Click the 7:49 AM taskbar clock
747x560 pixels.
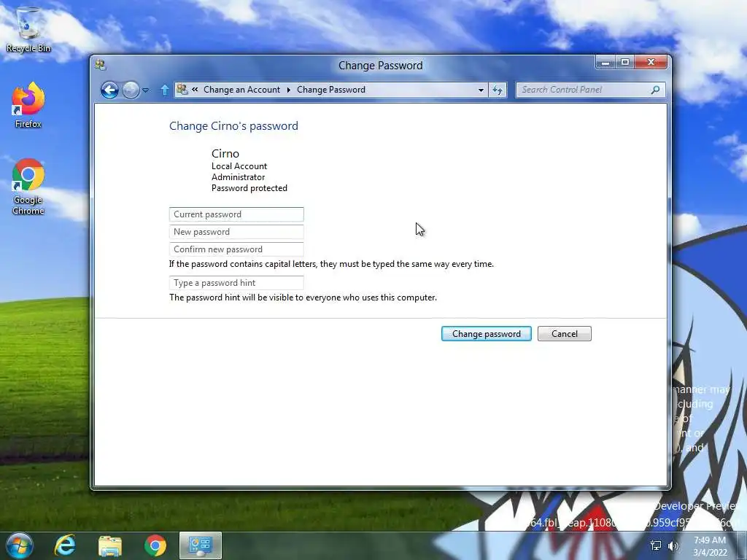tap(710, 545)
